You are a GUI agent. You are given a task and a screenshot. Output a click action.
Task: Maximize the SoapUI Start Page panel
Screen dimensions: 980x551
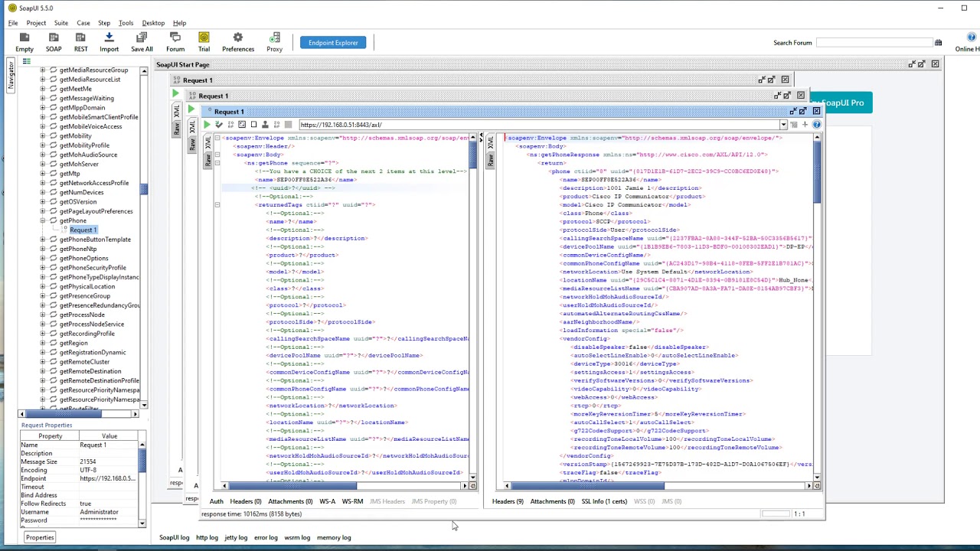[x=922, y=64]
